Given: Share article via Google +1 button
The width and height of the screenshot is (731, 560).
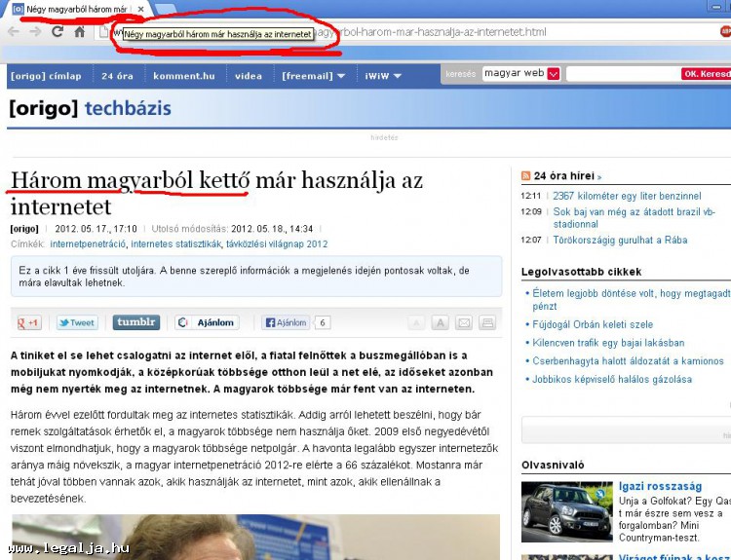Looking at the screenshot, I should [x=28, y=322].
